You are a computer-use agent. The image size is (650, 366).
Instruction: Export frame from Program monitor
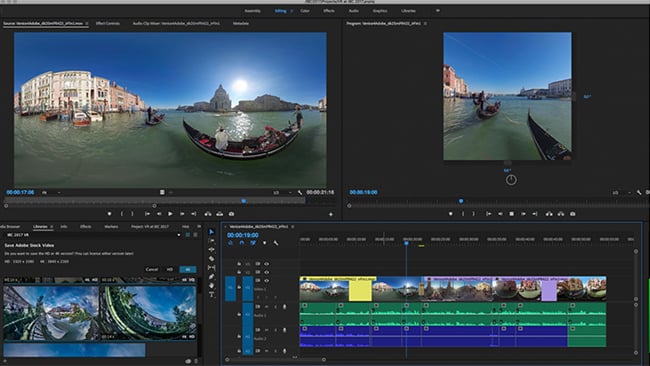click(x=572, y=214)
